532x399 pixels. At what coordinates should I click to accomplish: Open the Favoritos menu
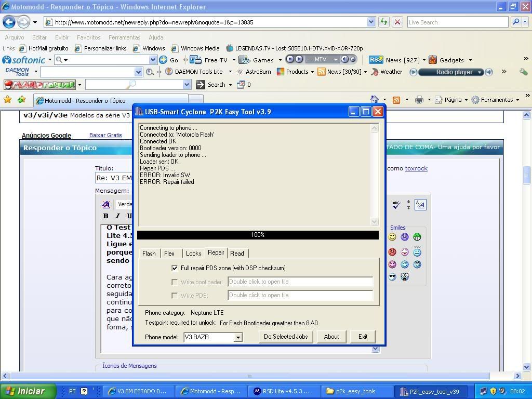point(88,37)
